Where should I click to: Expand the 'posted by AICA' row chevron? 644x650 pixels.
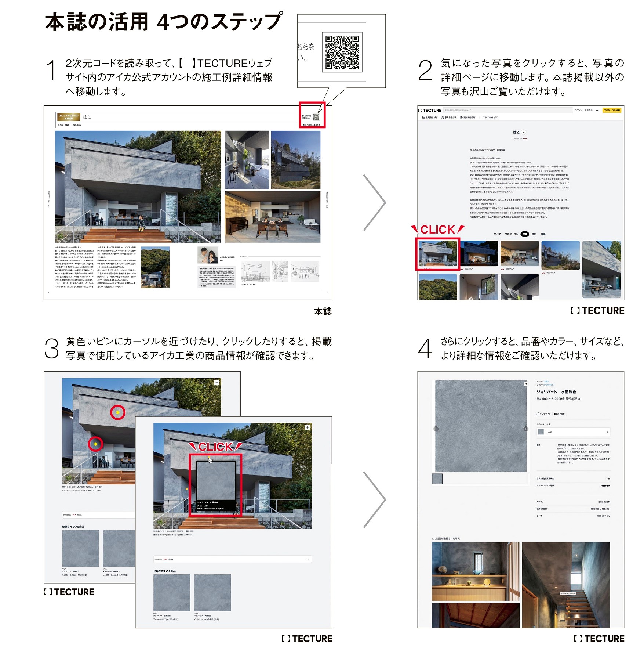click(x=308, y=559)
